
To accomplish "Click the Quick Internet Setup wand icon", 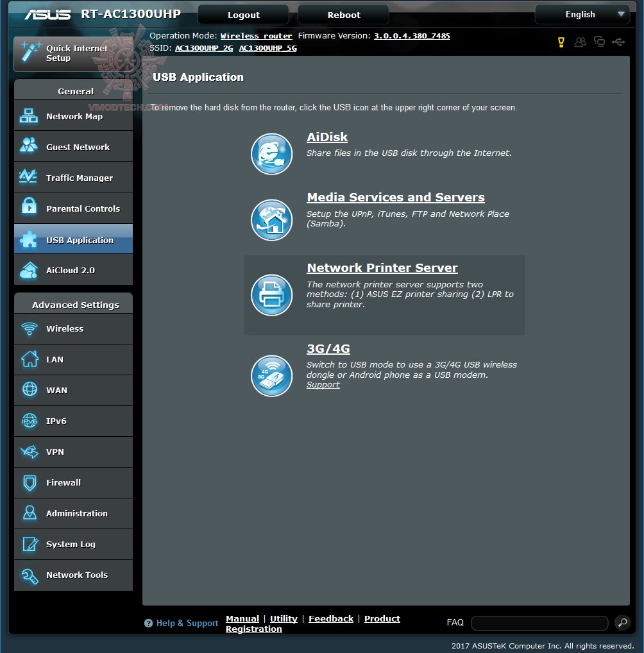I will coord(30,52).
